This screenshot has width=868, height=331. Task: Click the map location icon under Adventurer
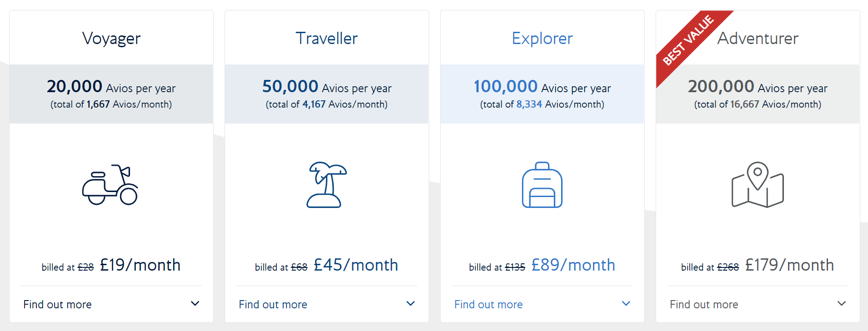[758, 185]
